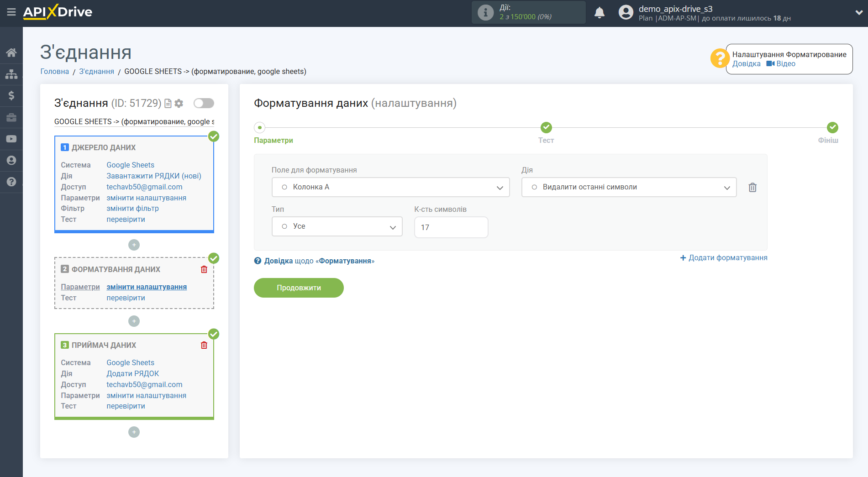Open the hamburger menu
868x477 pixels.
11,12
